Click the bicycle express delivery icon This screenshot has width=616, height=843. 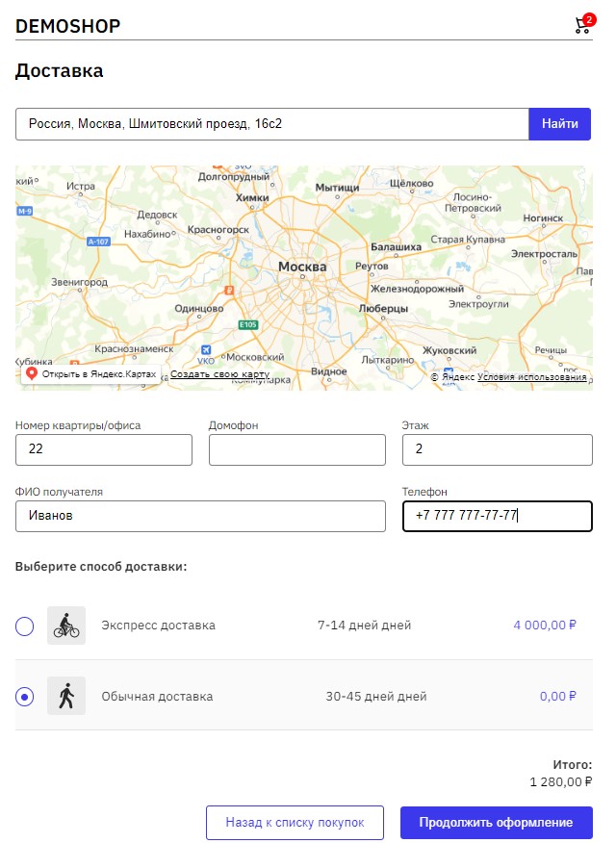point(66,626)
